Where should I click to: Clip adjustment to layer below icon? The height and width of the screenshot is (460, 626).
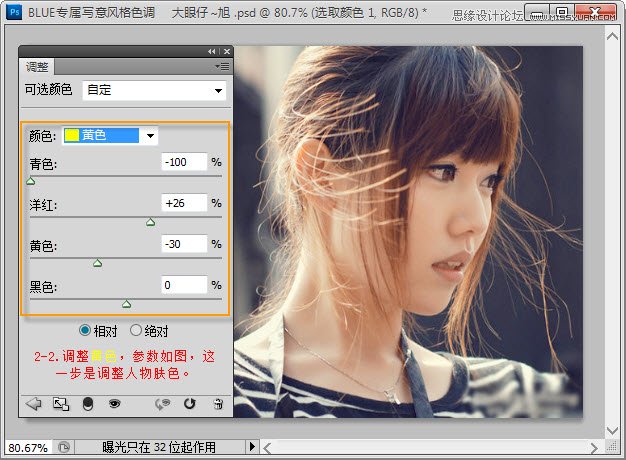point(88,404)
